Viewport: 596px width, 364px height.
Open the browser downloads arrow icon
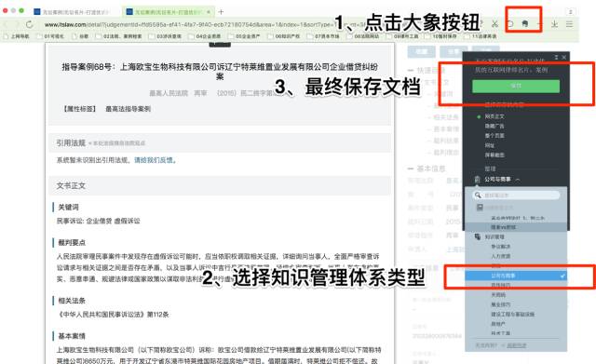point(555,24)
